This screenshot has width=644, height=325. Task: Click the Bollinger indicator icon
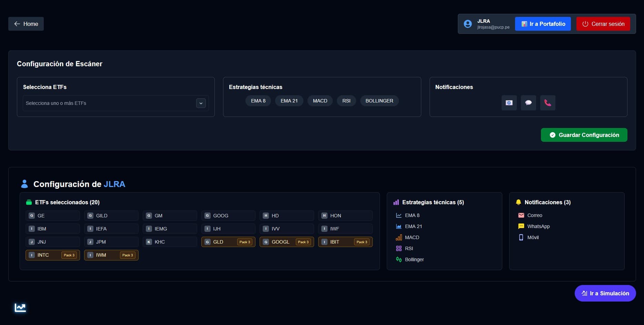[399, 259]
